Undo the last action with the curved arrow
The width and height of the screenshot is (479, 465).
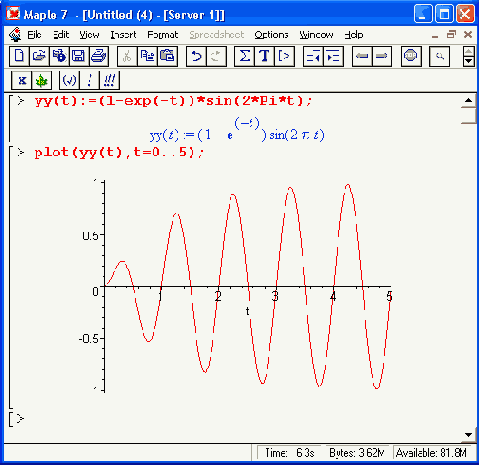pyautogui.click(x=196, y=56)
